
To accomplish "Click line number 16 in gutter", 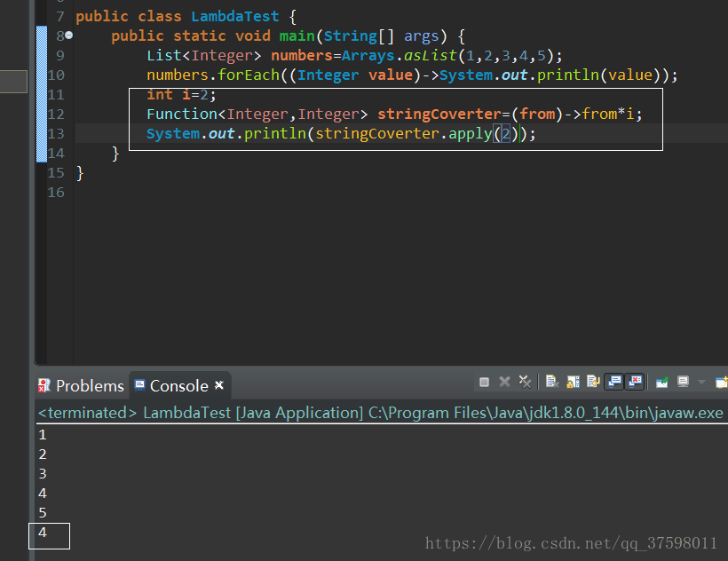I will click(56, 193).
